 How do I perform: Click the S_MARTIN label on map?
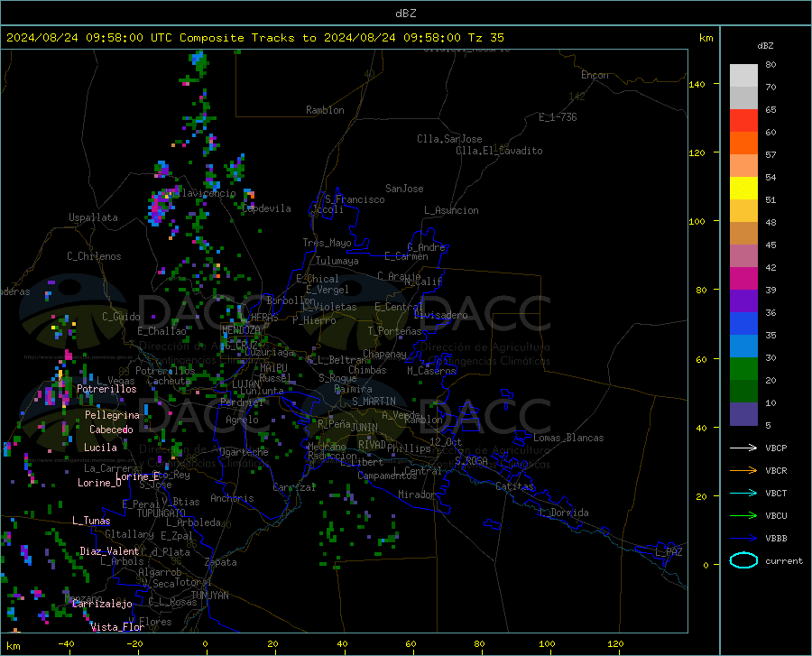point(374,402)
